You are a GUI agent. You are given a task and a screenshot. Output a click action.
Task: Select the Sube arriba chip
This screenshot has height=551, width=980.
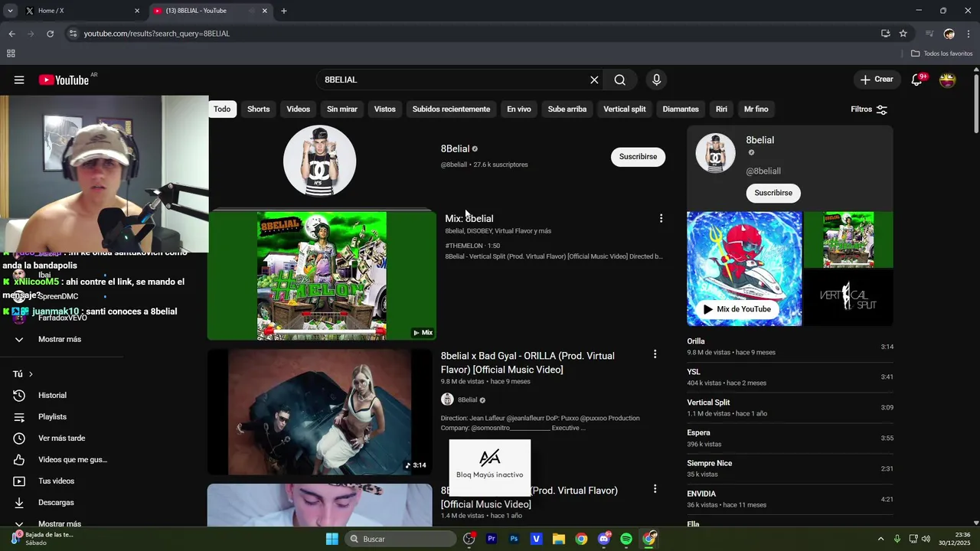coord(567,109)
